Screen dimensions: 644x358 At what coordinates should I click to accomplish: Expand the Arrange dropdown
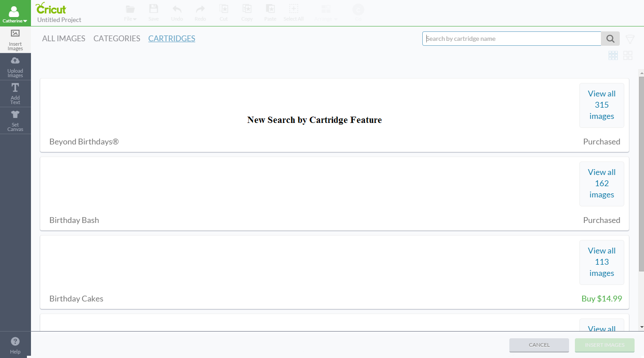326,13
